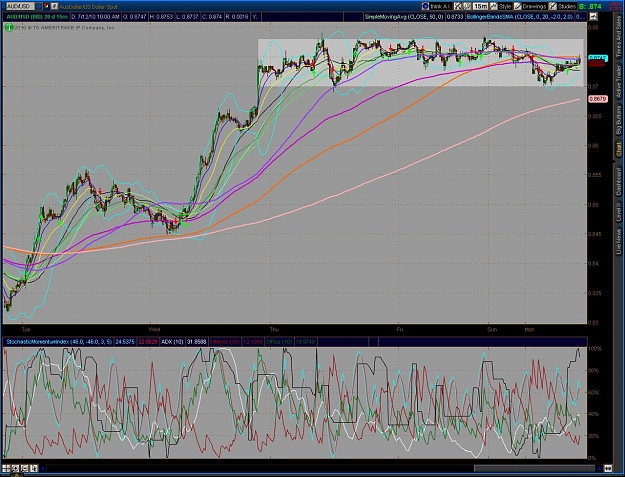Click the scroll-to-latest arrows icon at bottom-right

(x=608, y=468)
